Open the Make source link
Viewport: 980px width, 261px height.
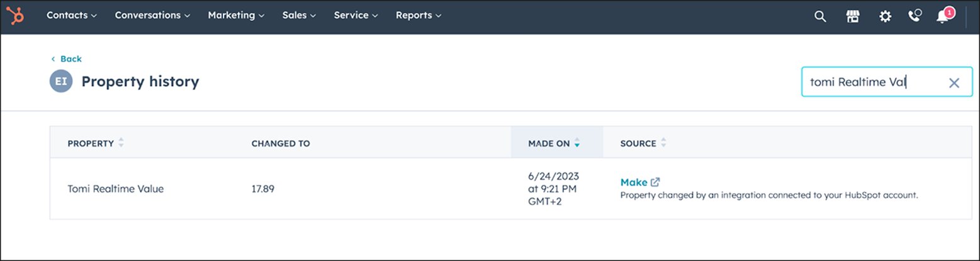pyautogui.click(x=633, y=182)
